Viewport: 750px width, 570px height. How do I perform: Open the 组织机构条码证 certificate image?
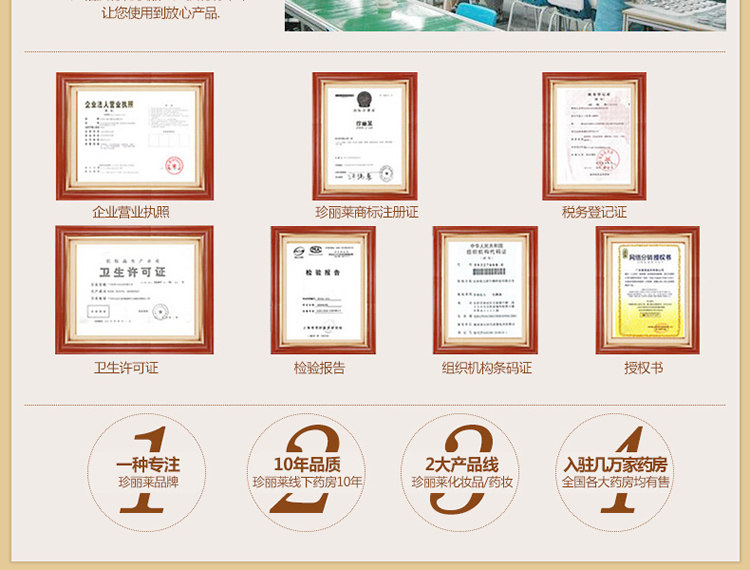coord(485,290)
